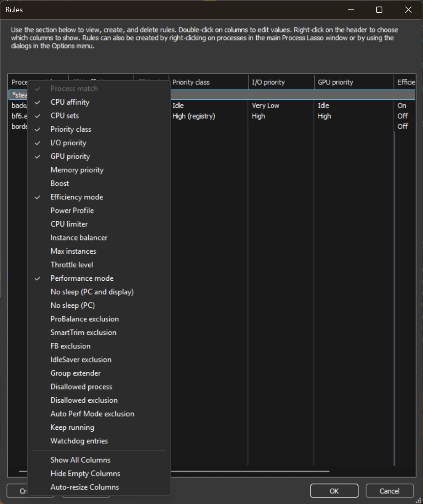423x504 pixels.
Task: Uncheck Performance mode column entry
Action: pyautogui.click(x=82, y=278)
